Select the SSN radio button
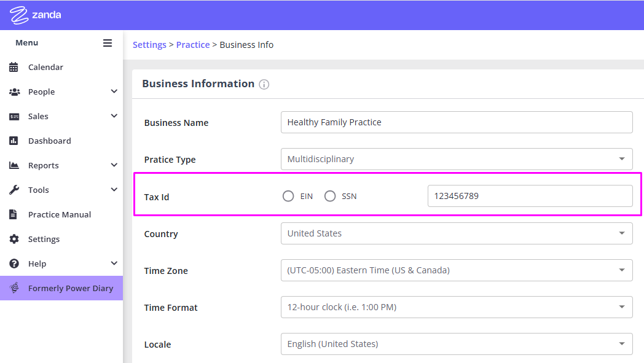 point(330,197)
